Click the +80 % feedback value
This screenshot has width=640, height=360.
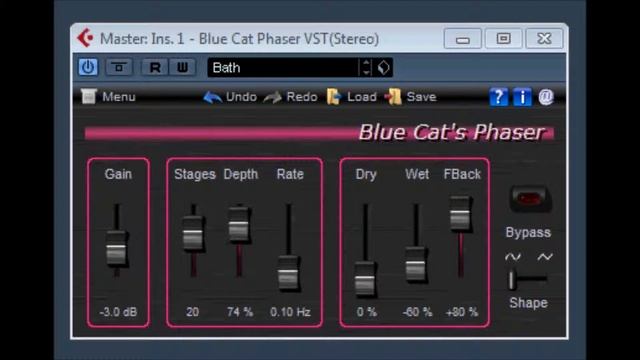[x=462, y=312]
